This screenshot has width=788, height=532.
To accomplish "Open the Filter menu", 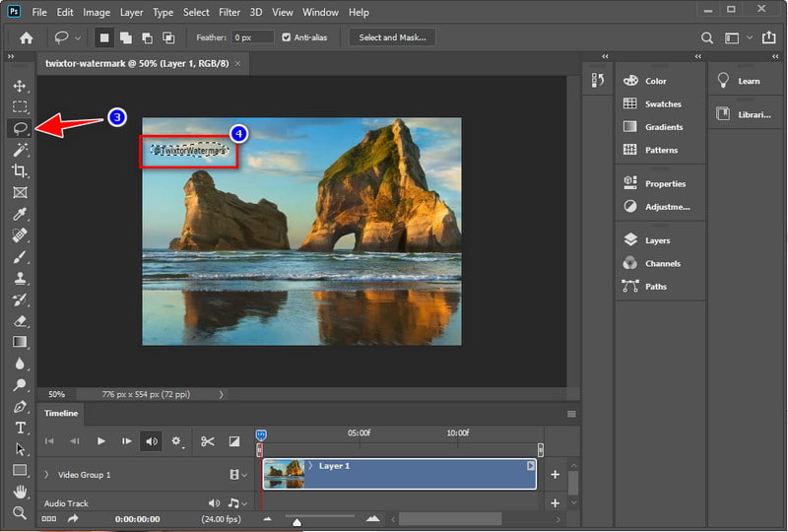I will [230, 12].
